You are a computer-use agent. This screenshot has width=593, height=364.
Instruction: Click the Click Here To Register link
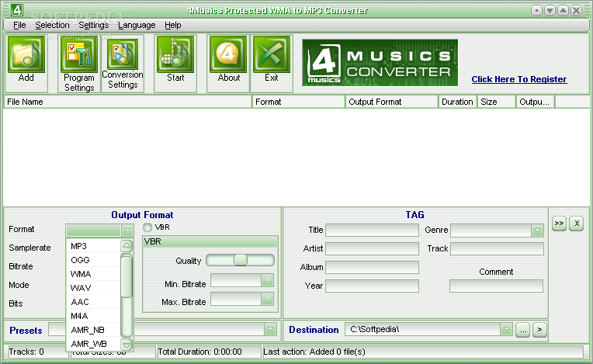pyautogui.click(x=518, y=79)
